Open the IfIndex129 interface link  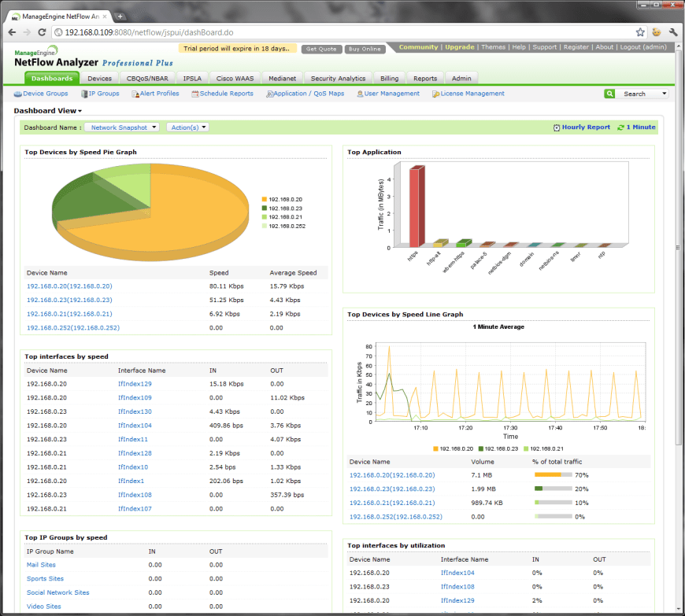tap(135, 384)
